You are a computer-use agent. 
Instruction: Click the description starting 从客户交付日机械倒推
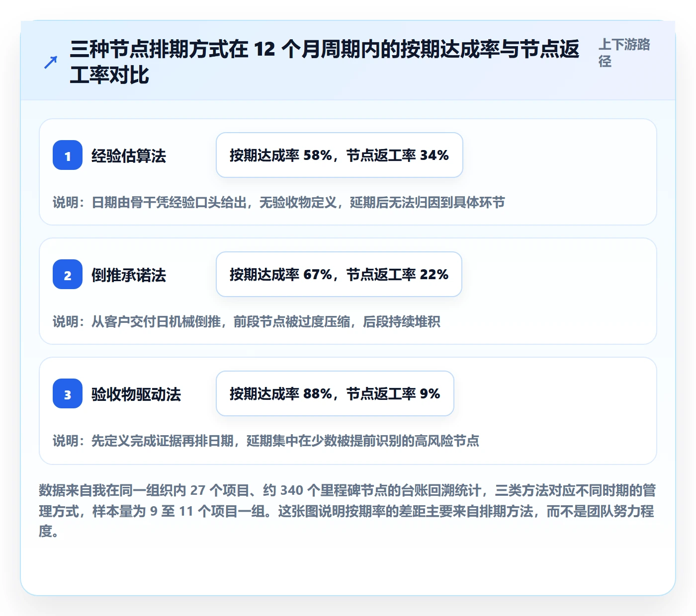[x=247, y=321]
